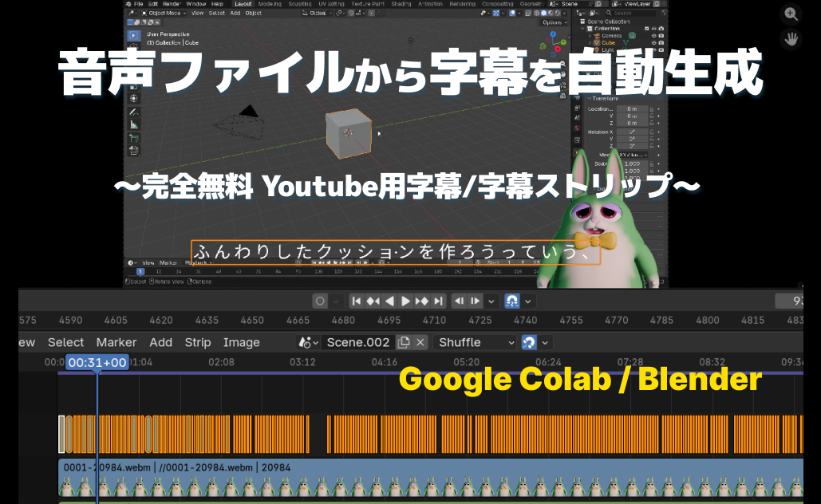821x504 pixels.
Task: Select the pan hand tool icon
Action: 791,37
